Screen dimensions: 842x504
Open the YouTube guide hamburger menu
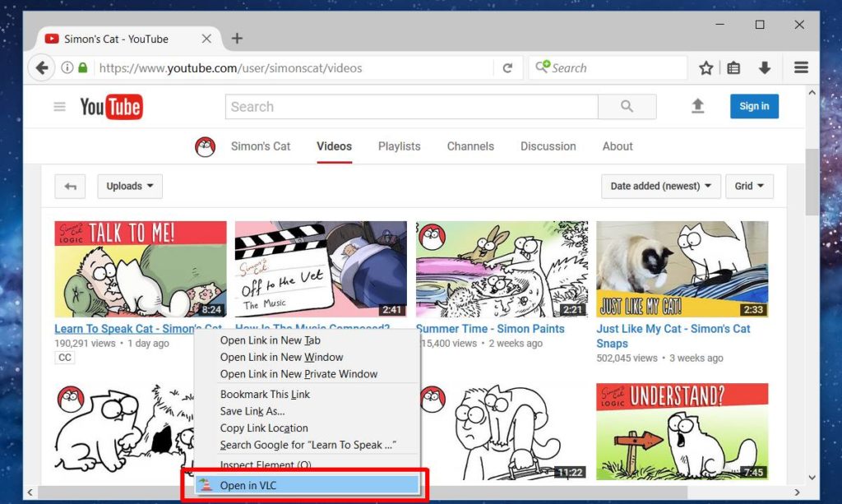[x=58, y=106]
